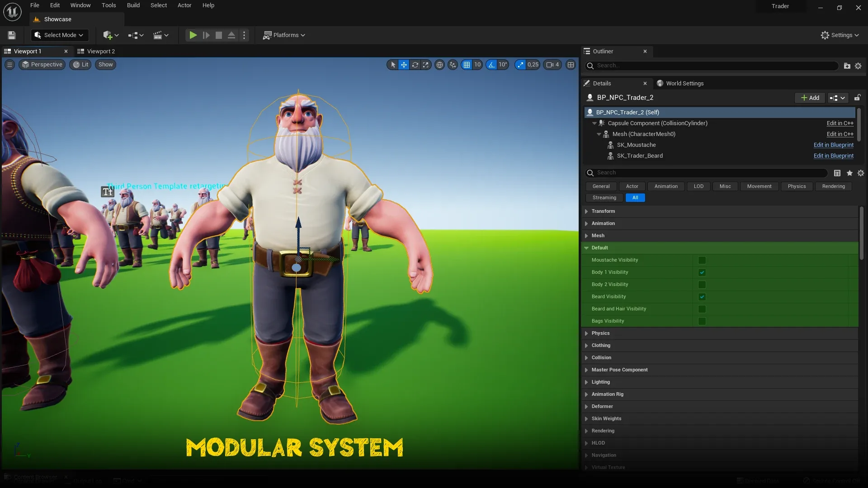This screenshot has width=868, height=488.
Task: Select the rotate gizmo tool in viewport
Action: (415, 65)
